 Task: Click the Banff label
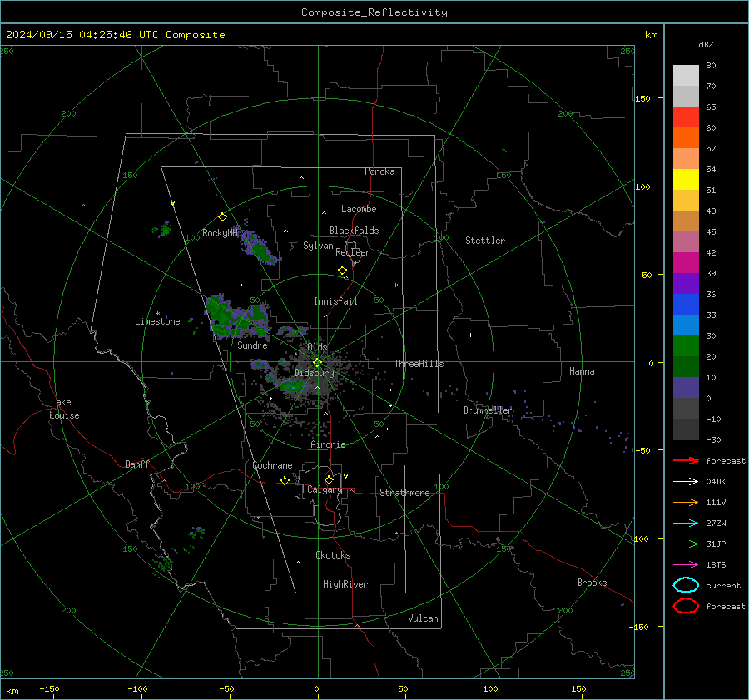pos(137,464)
